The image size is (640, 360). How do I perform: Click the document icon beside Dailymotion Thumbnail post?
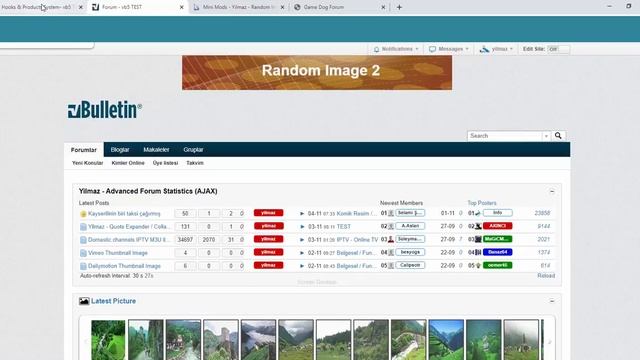83,266
